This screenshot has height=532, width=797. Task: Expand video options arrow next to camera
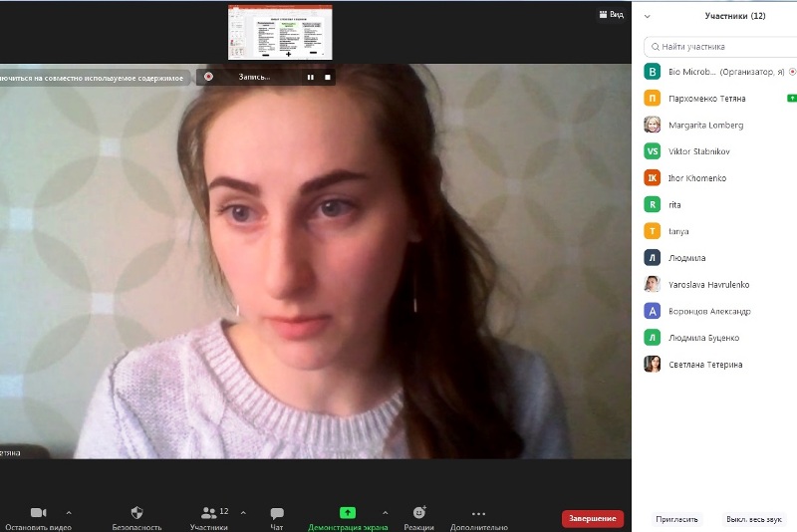pos(69,513)
